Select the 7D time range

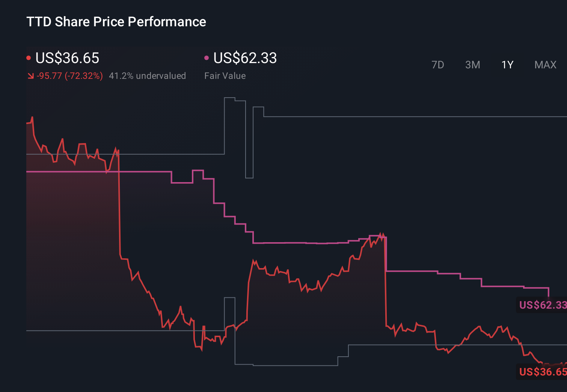coord(438,65)
